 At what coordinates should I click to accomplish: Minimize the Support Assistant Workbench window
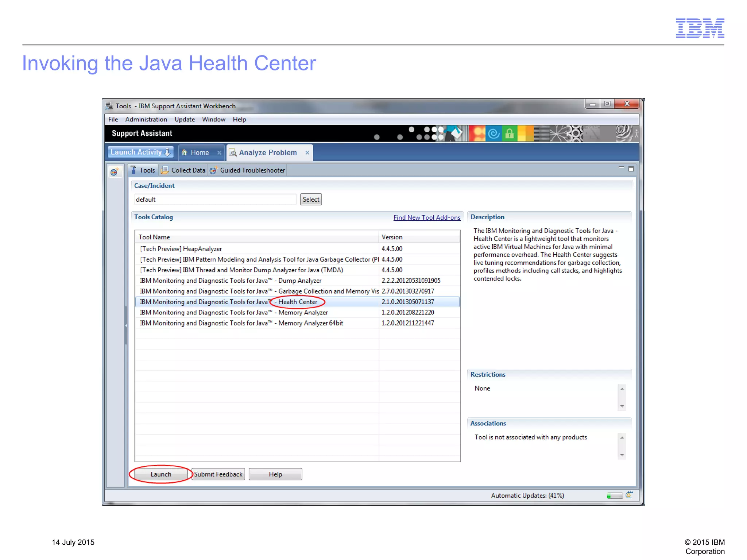point(593,104)
